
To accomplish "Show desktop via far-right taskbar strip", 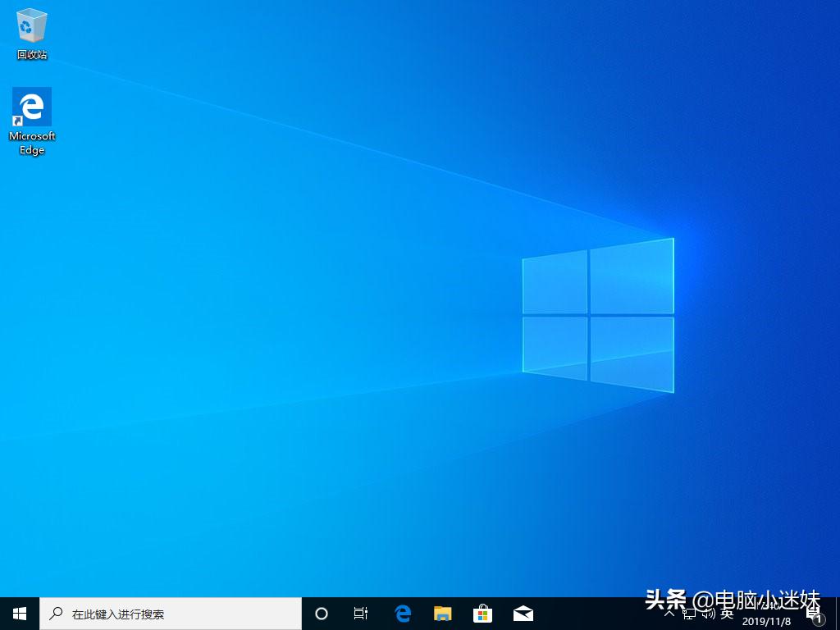I will (x=838, y=615).
